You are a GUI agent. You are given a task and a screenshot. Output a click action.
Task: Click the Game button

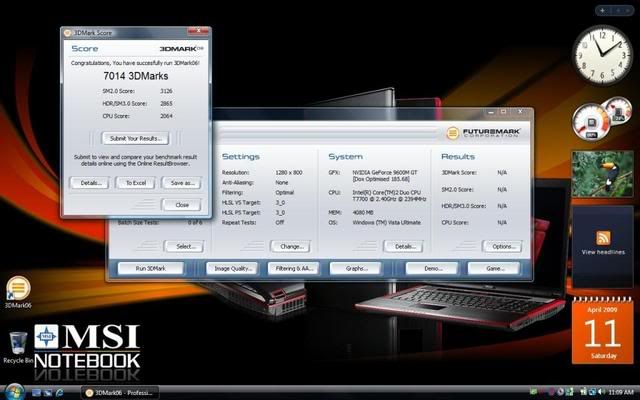coord(494,269)
